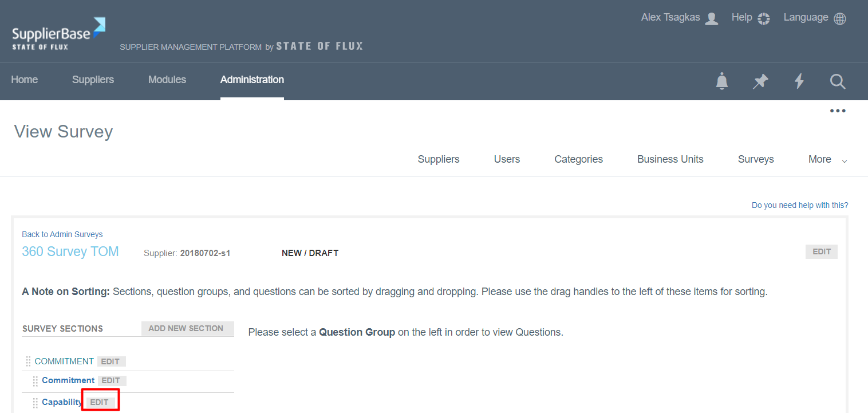The image size is (868, 413).
Task: Open the lightning bolt quick actions
Action: pos(799,81)
